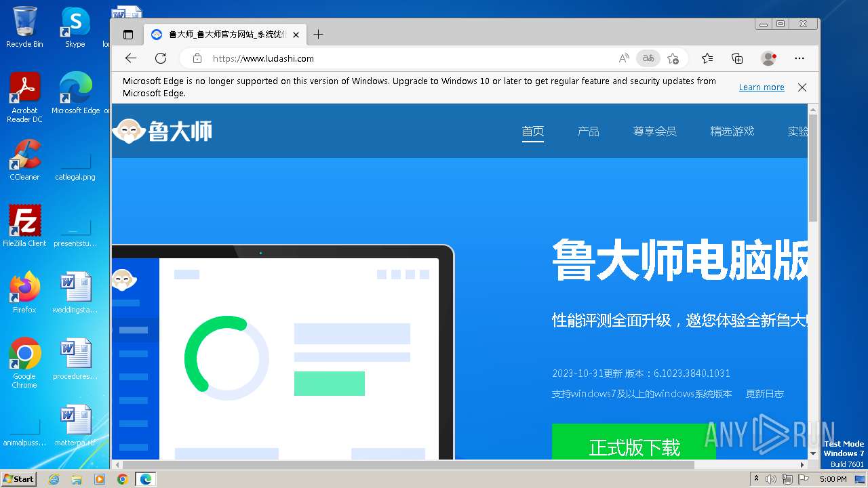The image size is (868, 488).
Task: Dismiss the Edge unsupported notification bar
Action: [802, 87]
